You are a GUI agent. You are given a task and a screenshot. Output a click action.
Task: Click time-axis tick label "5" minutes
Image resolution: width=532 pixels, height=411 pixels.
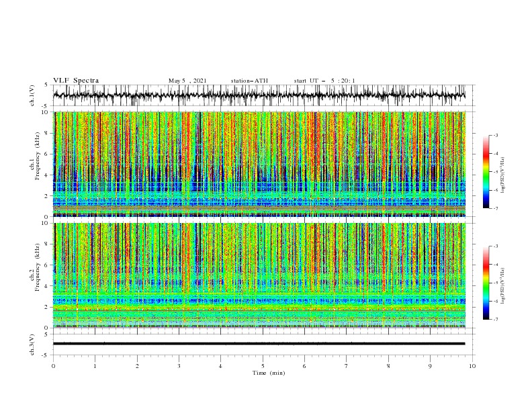(263, 366)
